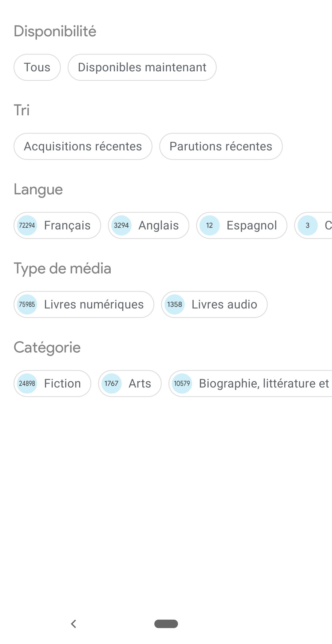This screenshot has height=644, width=332.
Task: Tap the 1358 count badge on Livres audio
Action: click(175, 304)
